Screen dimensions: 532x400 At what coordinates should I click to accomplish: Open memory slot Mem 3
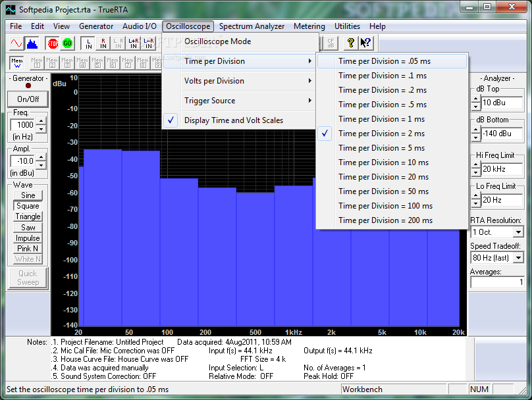tap(67, 63)
